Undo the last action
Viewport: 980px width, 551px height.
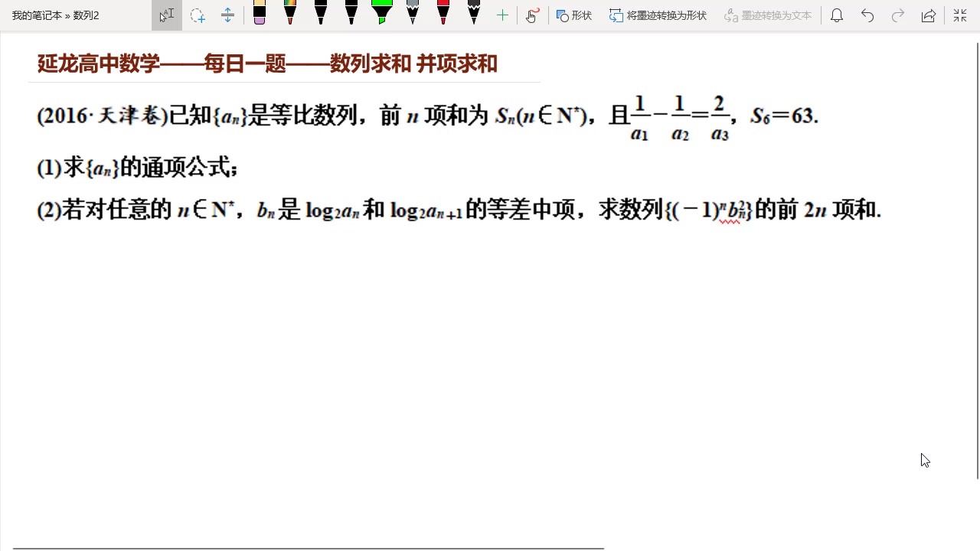(867, 15)
